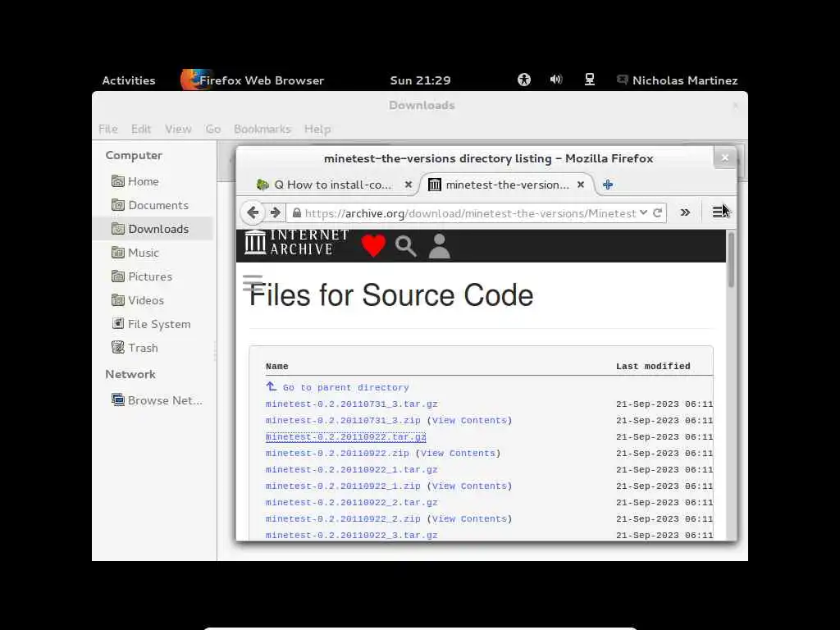Close the 'minetest-the-version...' tab
840x630 pixels.
click(x=581, y=185)
